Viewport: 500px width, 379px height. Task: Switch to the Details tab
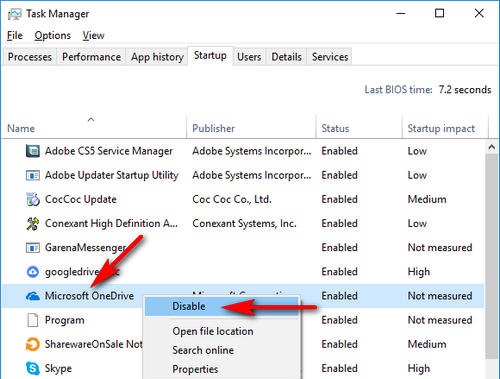[x=287, y=57]
